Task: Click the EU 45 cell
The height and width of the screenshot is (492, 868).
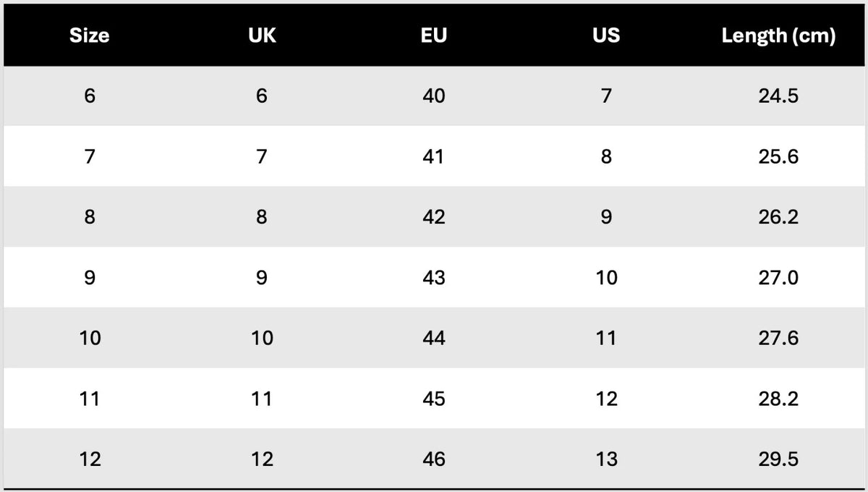Action: pyautogui.click(x=434, y=399)
